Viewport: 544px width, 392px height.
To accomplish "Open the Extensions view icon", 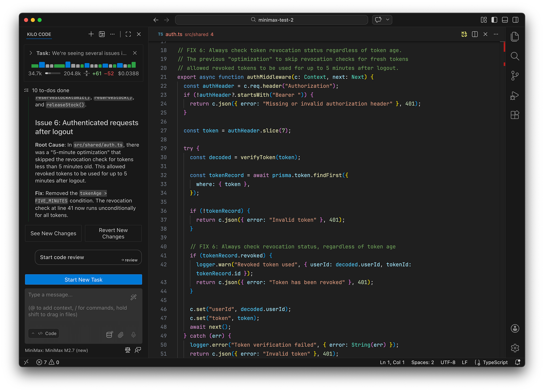I will coord(515,115).
